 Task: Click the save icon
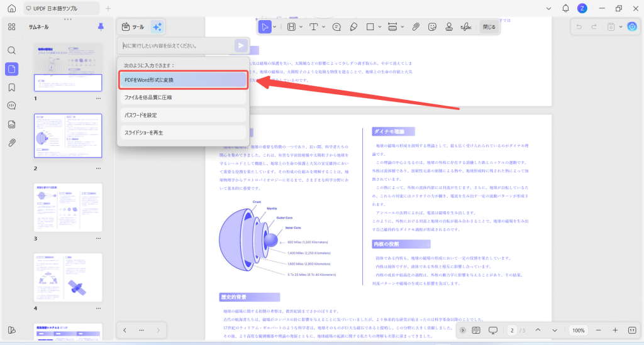pos(611,26)
